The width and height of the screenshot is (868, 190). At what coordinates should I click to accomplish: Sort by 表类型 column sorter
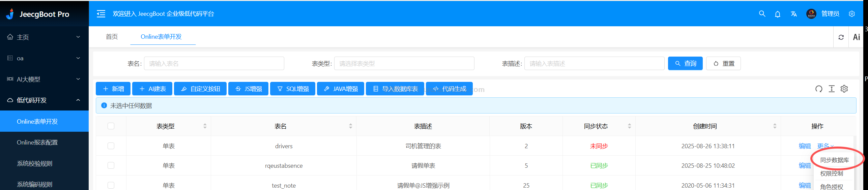tap(205, 126)
